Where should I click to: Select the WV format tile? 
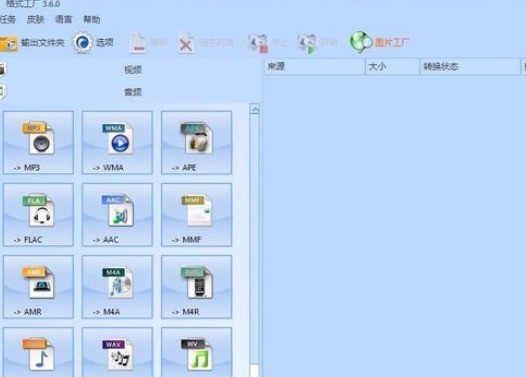pyautogui.click(x=196, y=352)
